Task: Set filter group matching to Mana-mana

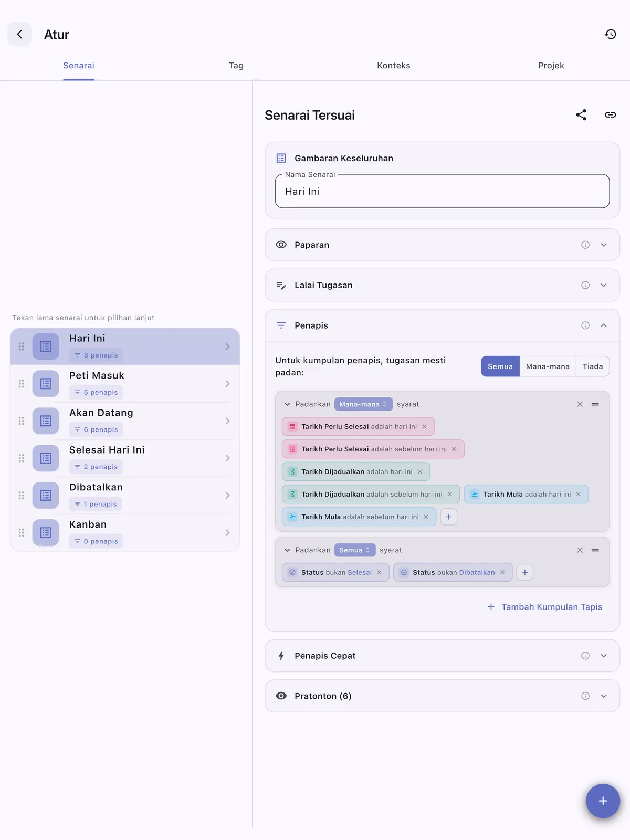Action: pos(548,366)
